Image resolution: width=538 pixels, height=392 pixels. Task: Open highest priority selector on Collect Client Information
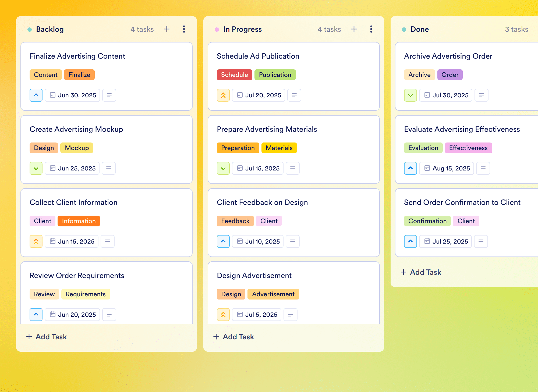pyautogui.click(x=36, y=241)
